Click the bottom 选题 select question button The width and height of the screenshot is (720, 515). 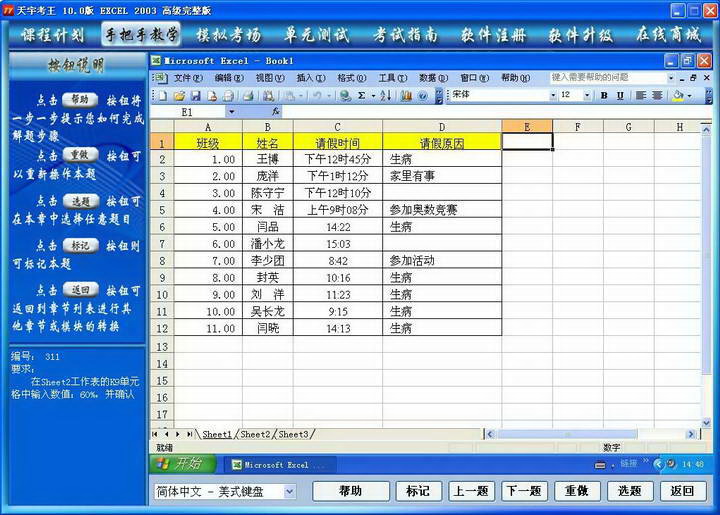point(630,491)
